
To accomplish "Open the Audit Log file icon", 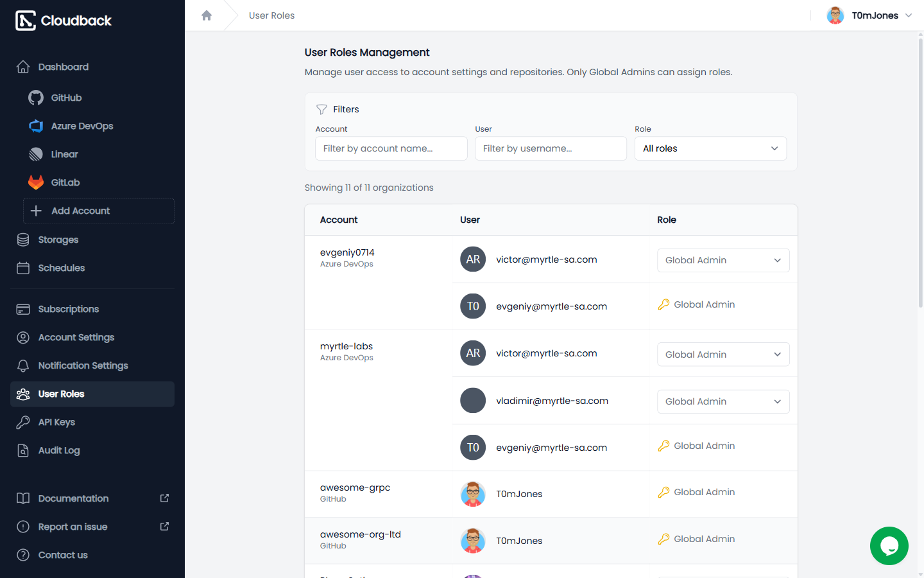I will (x=23, y=450).
